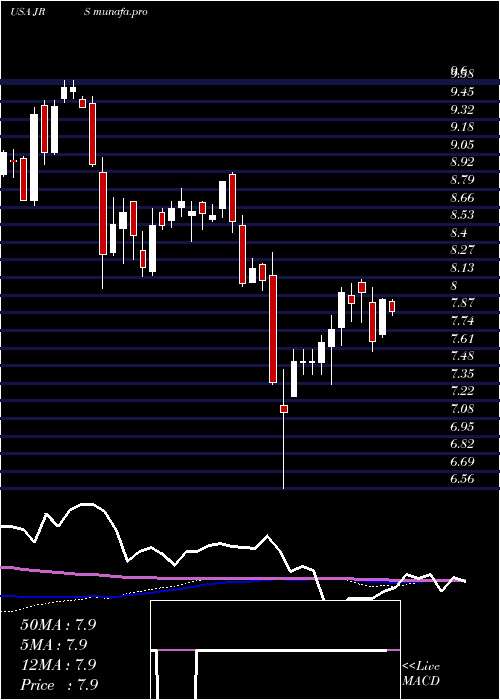
Task: Click the 12MA : 7.9 readout
Action: point(58,664)
